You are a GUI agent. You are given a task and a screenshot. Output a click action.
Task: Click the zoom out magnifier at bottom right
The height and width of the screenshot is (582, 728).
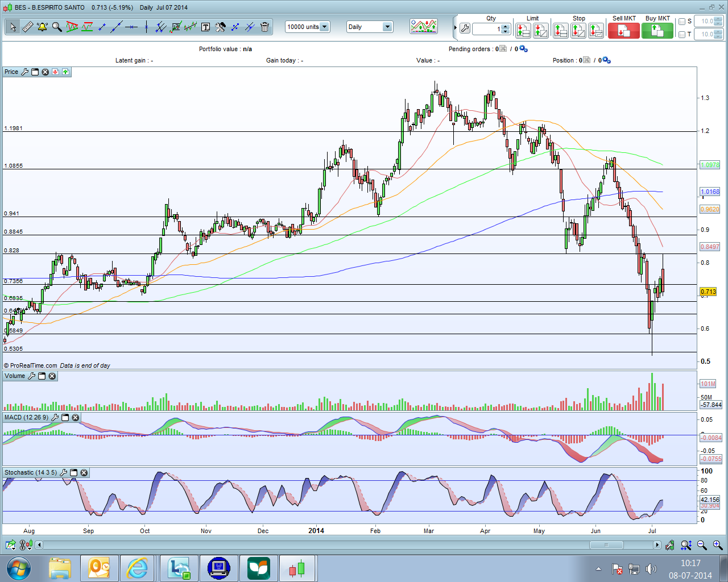point(702,545)
